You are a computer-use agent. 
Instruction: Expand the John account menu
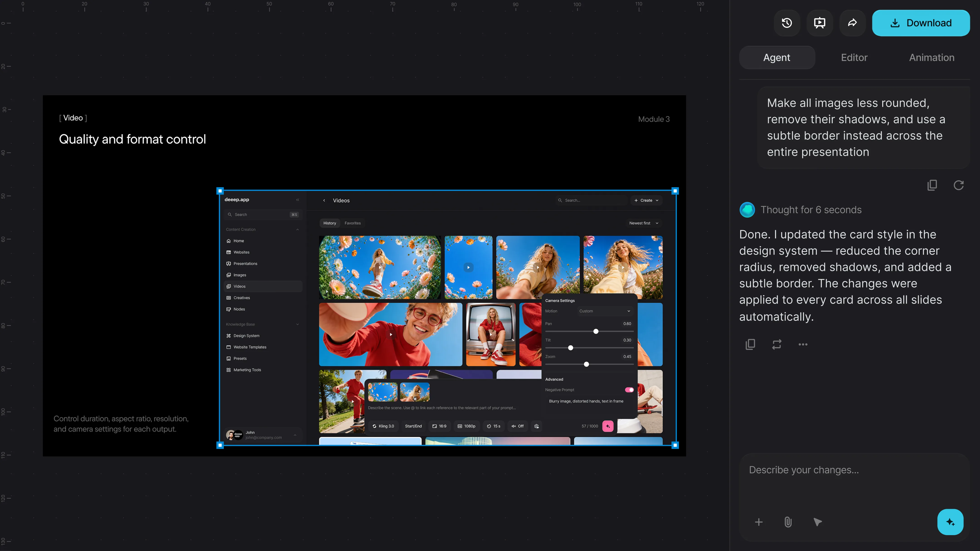[x=295, y=435]
